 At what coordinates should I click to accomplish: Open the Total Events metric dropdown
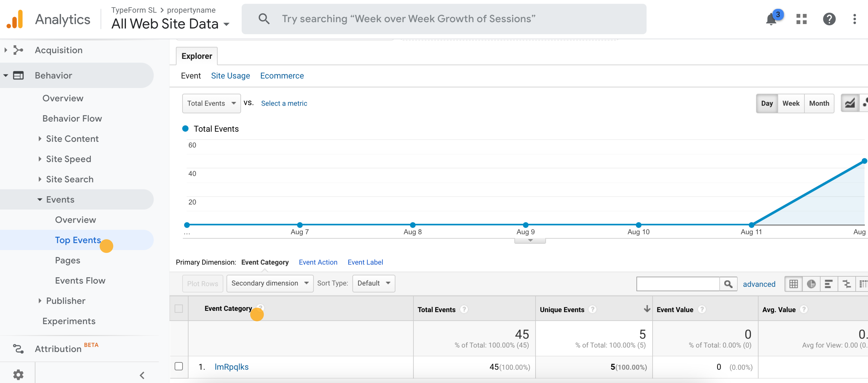211,103
